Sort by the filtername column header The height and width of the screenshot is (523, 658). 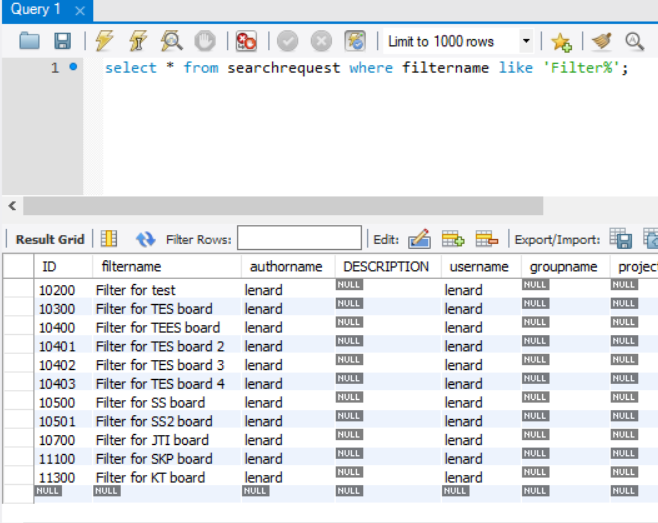tap(132, 267)
